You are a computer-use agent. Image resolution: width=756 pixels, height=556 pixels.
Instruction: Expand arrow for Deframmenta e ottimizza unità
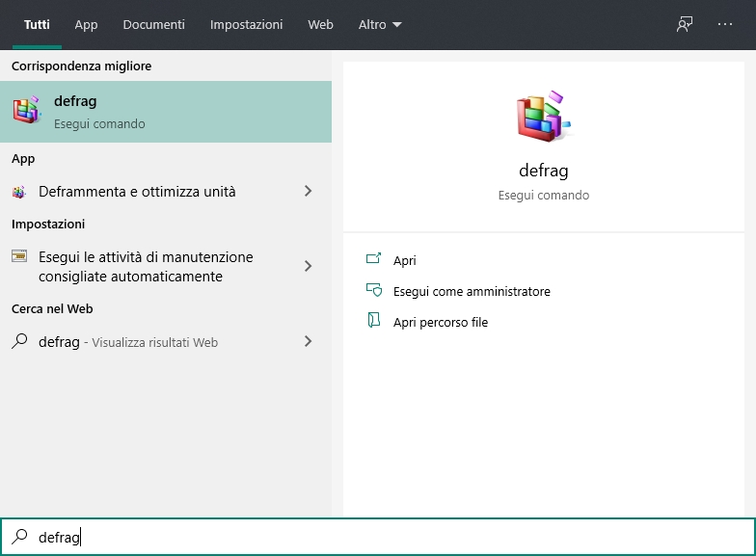[x=309, y=191]
